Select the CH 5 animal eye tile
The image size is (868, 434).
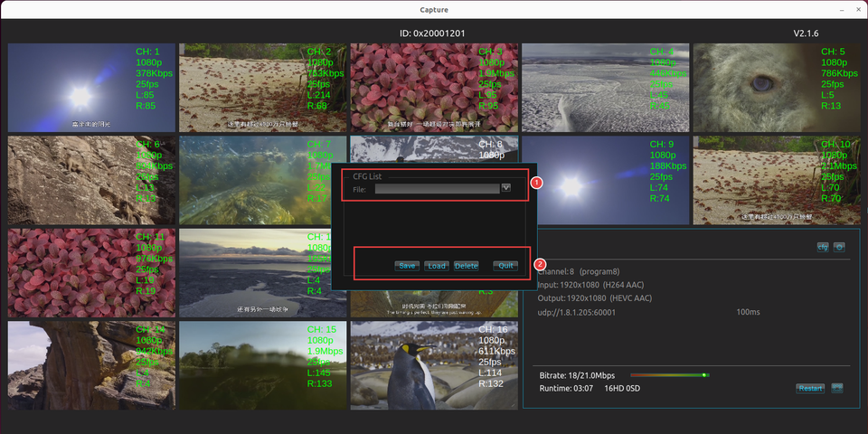pos(776,88)
